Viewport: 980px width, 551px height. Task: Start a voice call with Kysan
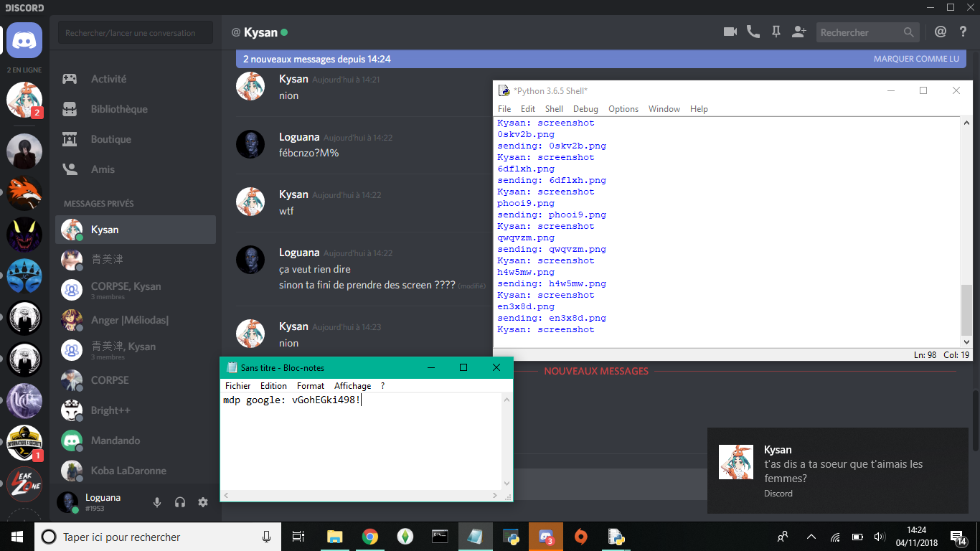[x=753, y=32]
